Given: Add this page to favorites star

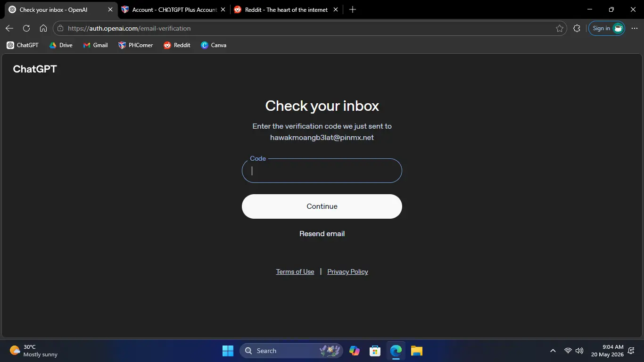Looking at the screenshot, I should tap(560, 28).
